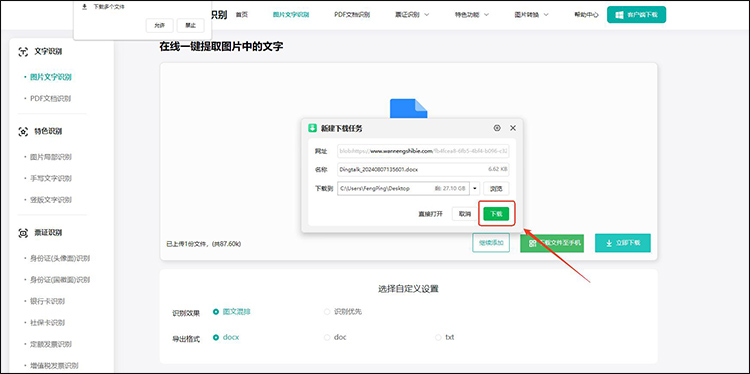Select the 识别优先 radio option
The width and height of the screenshot is (750, 374).
(x=343, y=312)
